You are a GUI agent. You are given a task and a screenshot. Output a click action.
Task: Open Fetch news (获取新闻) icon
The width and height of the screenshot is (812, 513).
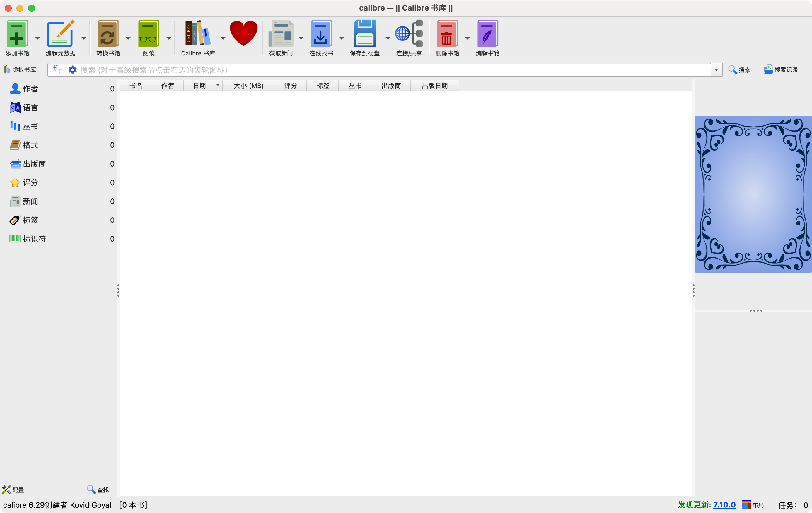[281, 34]
